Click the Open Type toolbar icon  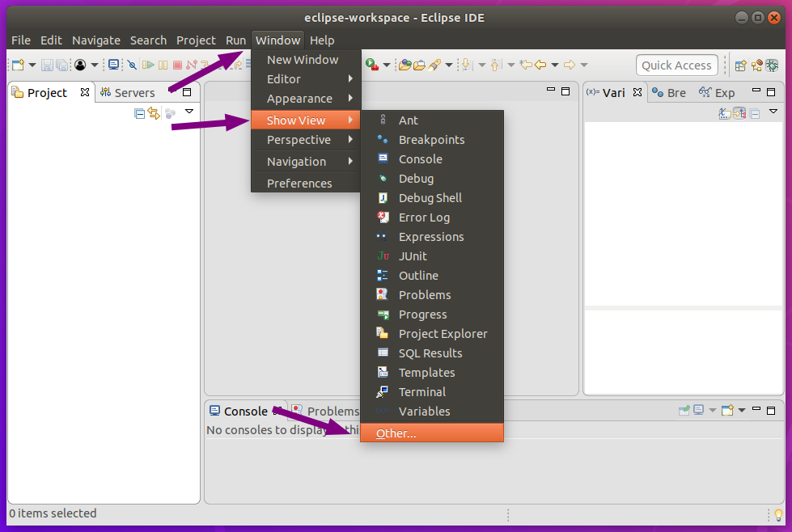tap(404, 65)
